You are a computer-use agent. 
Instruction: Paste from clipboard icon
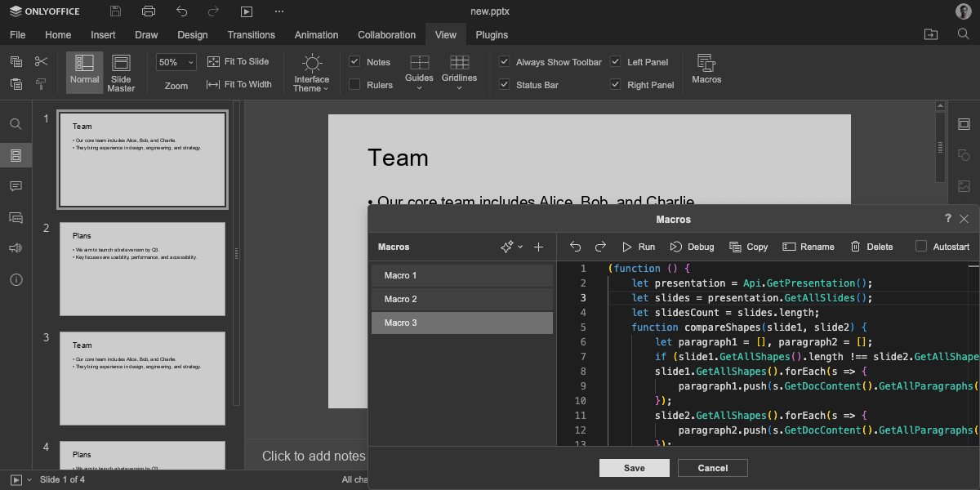coord(16,83)
